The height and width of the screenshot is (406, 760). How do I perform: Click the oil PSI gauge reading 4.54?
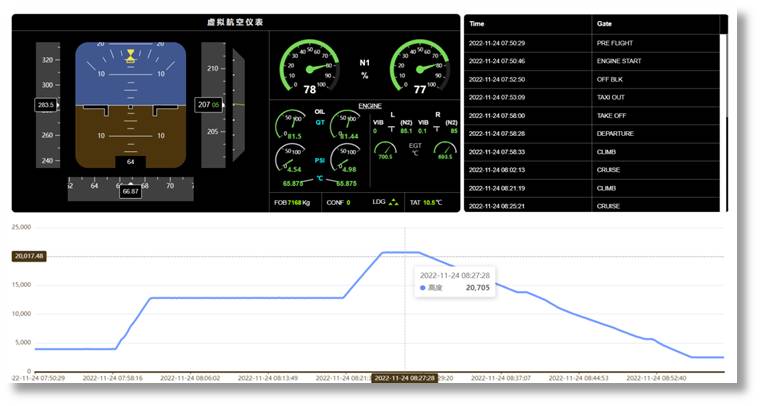coord(293,160)
